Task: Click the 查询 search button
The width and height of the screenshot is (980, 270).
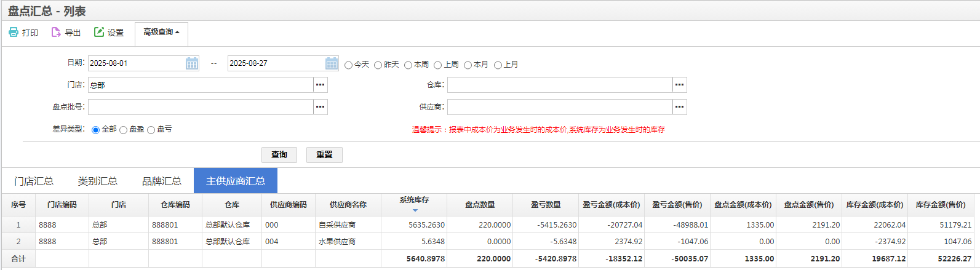Action: click(279, 154)
